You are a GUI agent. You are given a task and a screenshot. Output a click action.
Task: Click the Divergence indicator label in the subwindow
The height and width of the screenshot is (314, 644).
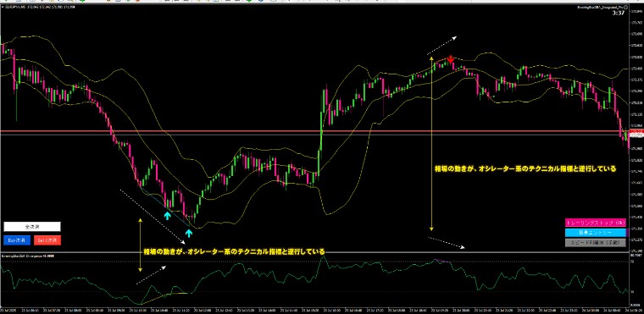point(26,256)
